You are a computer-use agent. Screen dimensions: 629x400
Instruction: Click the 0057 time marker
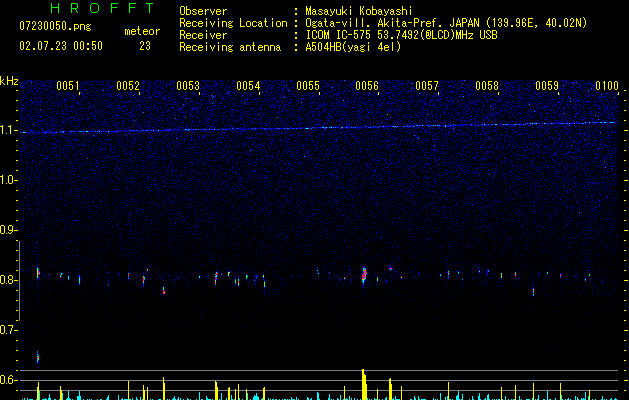coord(427,86)
